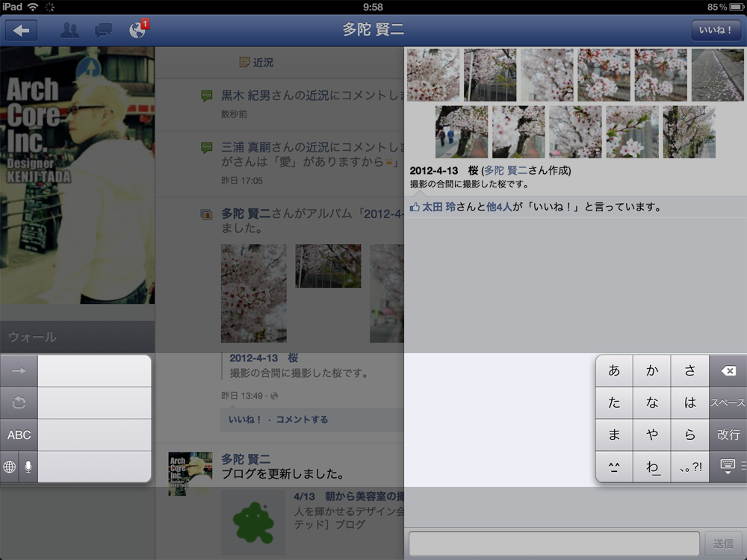747x560 pixels.
Task: Hide keyboard using the keyboard dismiss key
Action: (x=728, y=467)
